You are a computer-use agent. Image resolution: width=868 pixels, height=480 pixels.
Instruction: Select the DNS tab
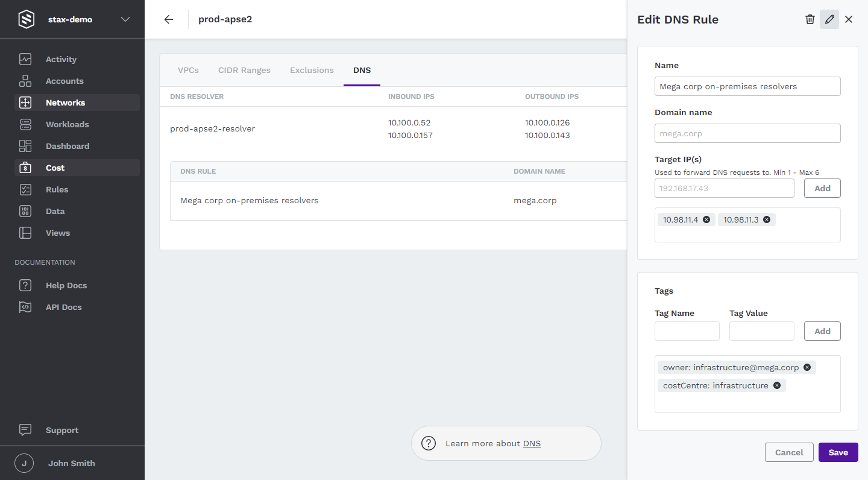point(362,70)
